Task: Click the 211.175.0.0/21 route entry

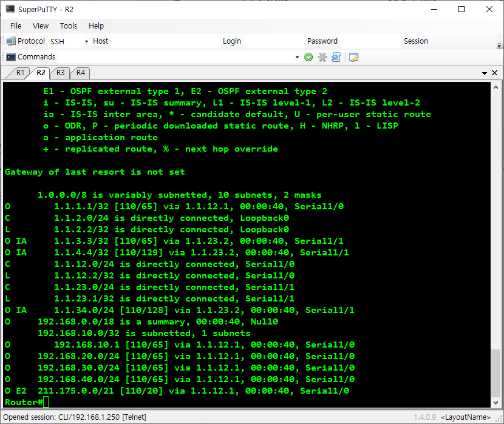Action: 177,391
